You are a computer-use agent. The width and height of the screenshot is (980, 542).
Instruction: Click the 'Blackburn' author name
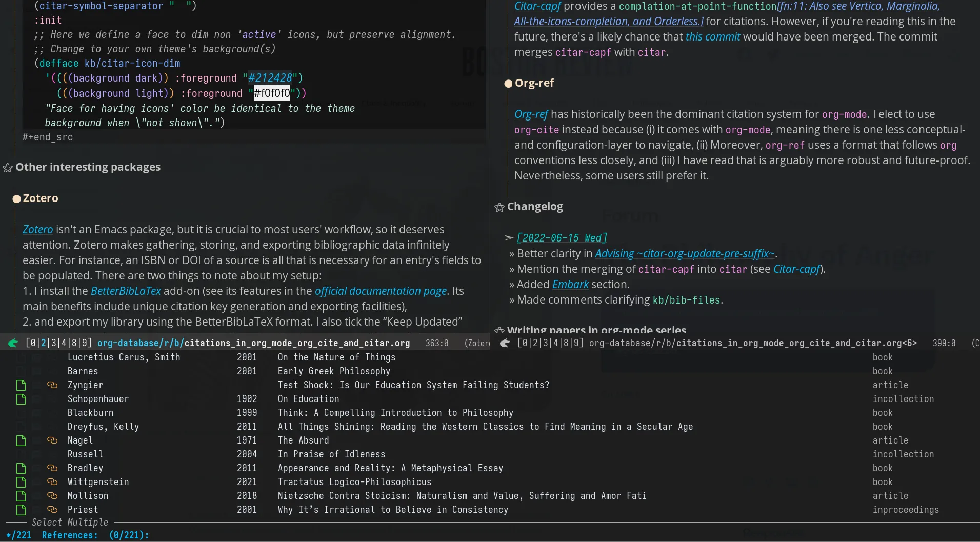pyautogui.click(x=90, y=413)
